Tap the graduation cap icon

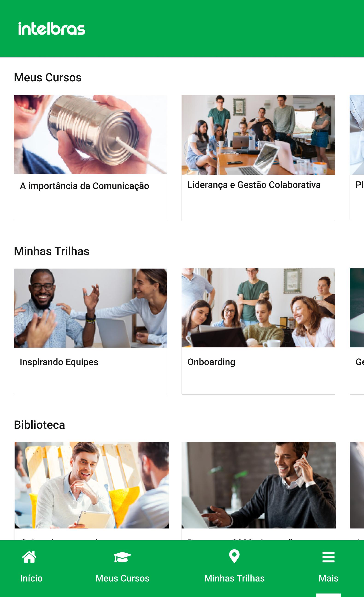point(122,557)
